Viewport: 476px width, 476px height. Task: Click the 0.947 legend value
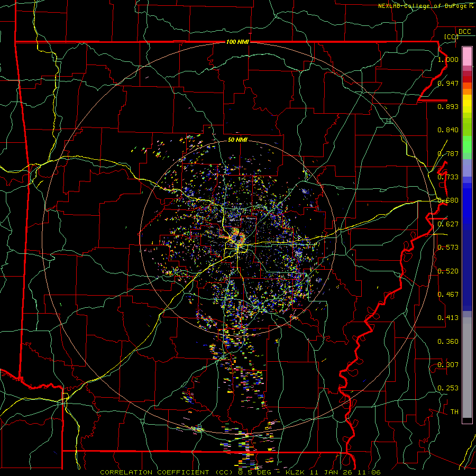pyautogui.click(x=448, y=83)
